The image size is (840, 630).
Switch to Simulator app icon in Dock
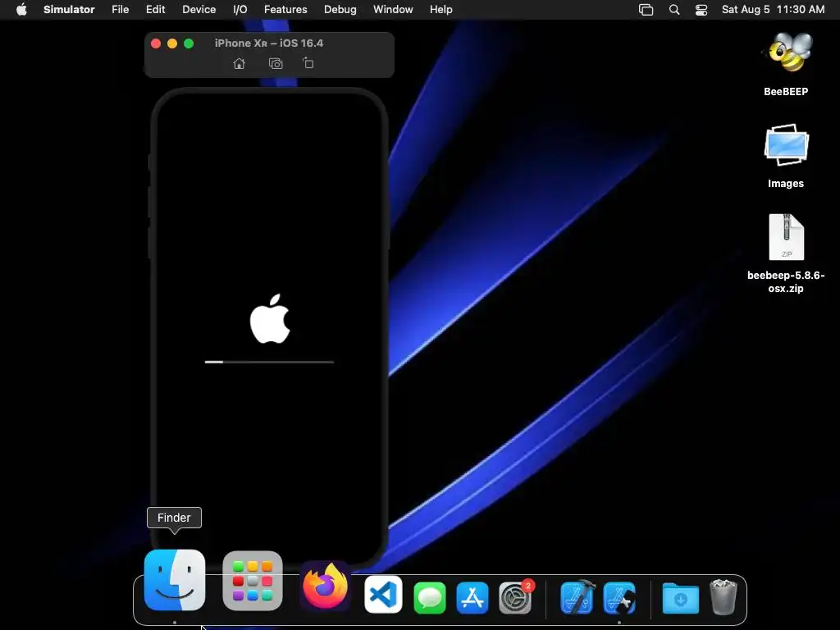pyautogui.click(x=619, y=597)
